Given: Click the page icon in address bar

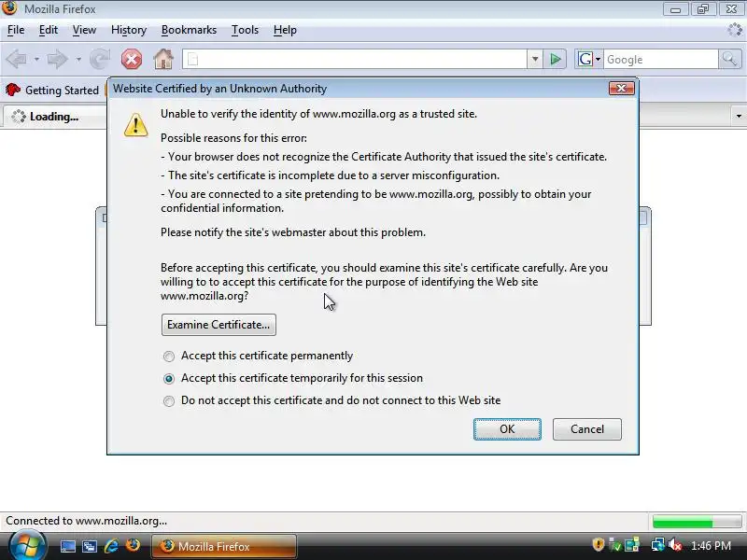Looking at the screenshot, I should point(192,60).
